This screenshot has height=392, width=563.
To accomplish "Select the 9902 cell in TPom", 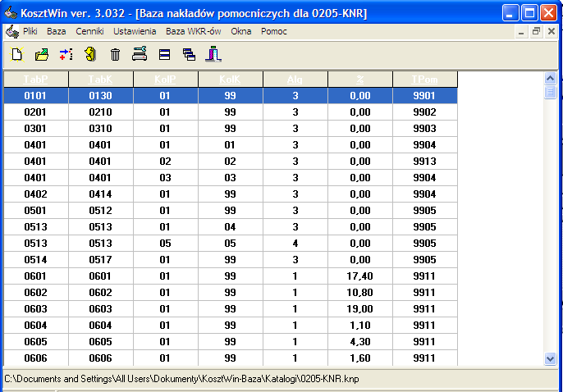I will (x=425, y=112).
